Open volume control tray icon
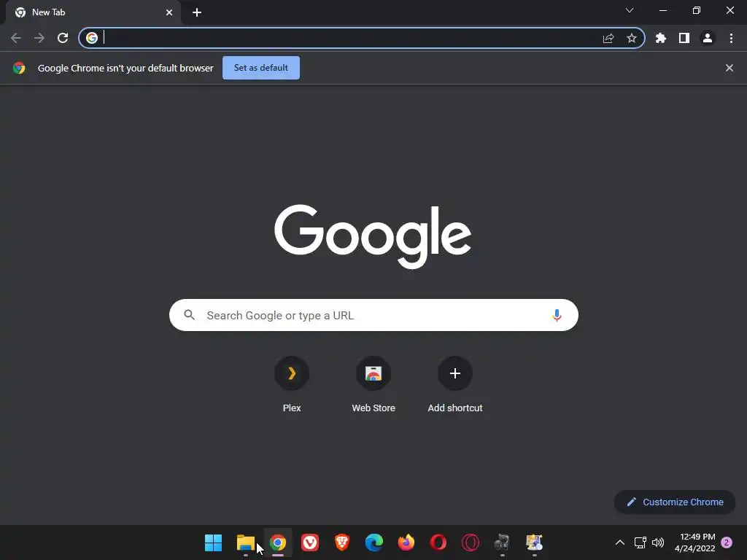Screen dimensions: 747x560 click(658, 542)
